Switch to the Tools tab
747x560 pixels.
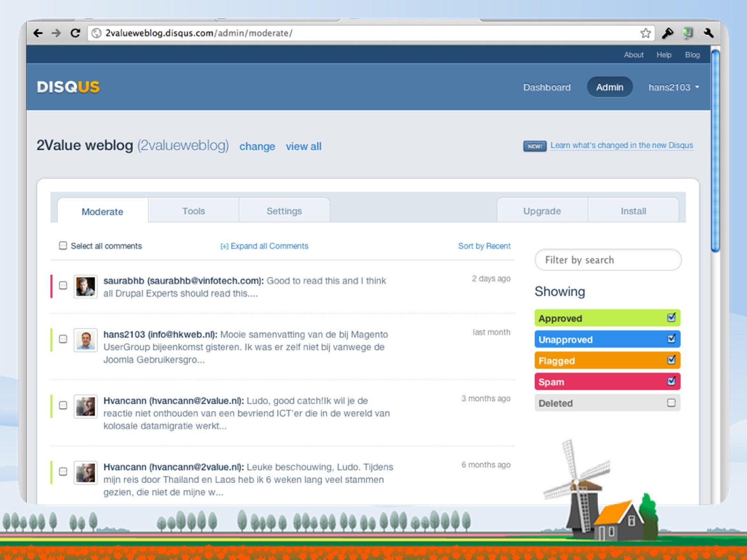pos(194,210)
